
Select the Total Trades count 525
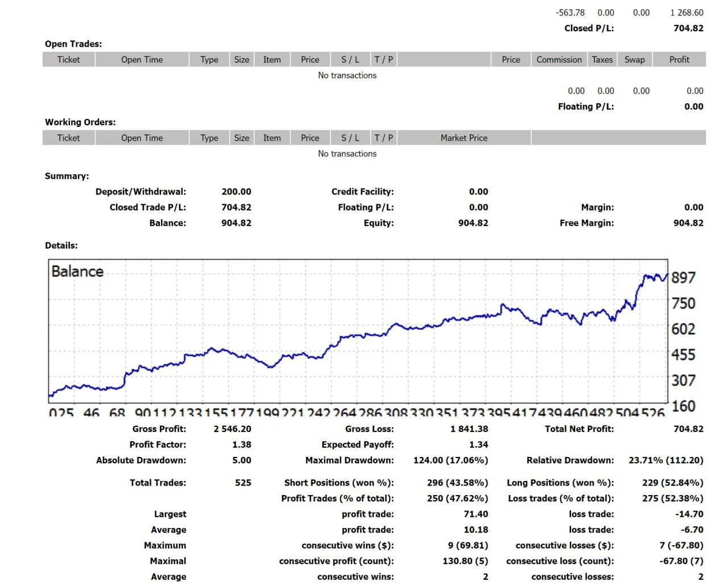[x=243, y=483]
